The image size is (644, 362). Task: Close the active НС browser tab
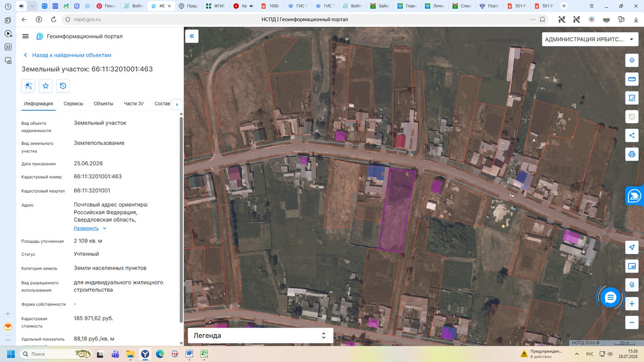pos(170,6)
